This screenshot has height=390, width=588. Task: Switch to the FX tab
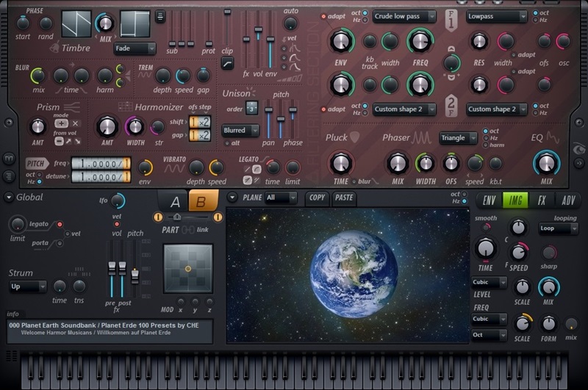(x=542, y=200)
